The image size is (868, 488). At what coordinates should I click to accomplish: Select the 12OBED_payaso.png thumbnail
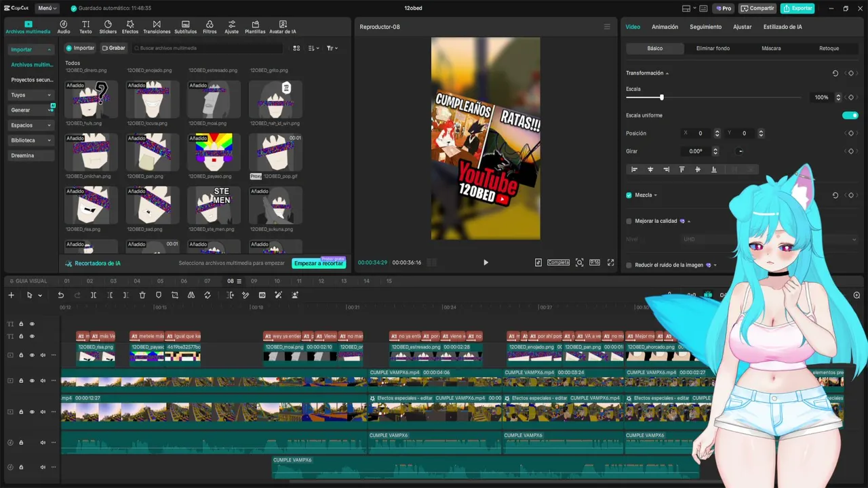pos(214,151)
